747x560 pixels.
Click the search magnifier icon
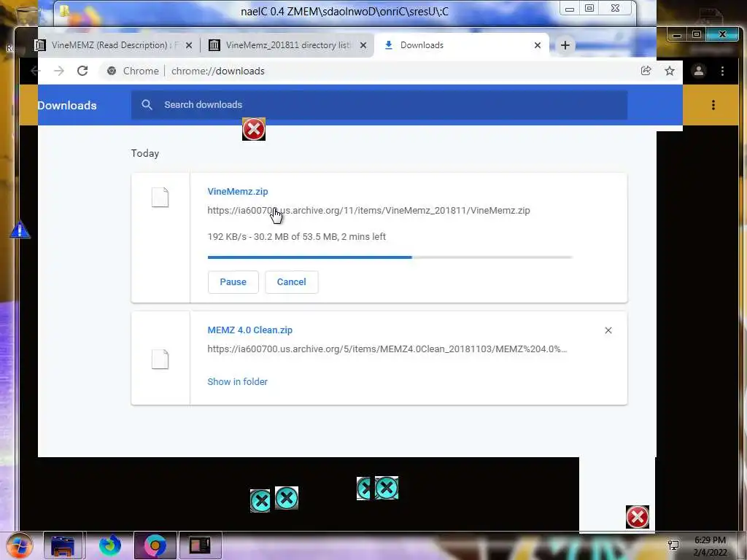tap(147, 105)
